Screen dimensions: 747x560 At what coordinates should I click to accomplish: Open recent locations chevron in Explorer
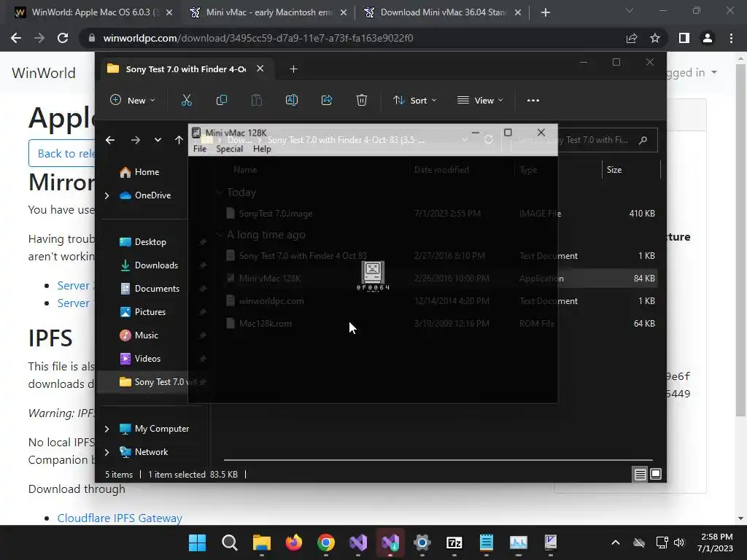(158, 140)
